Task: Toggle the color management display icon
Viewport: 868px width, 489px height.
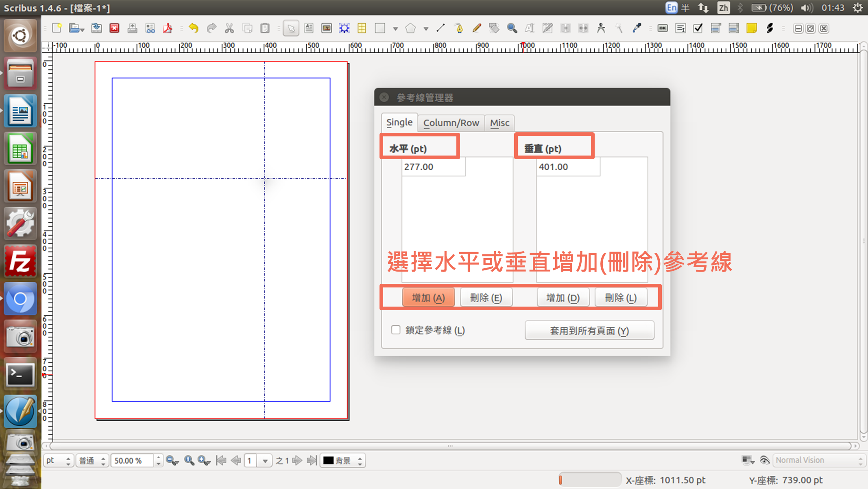Action: click(x=748, y=460)
